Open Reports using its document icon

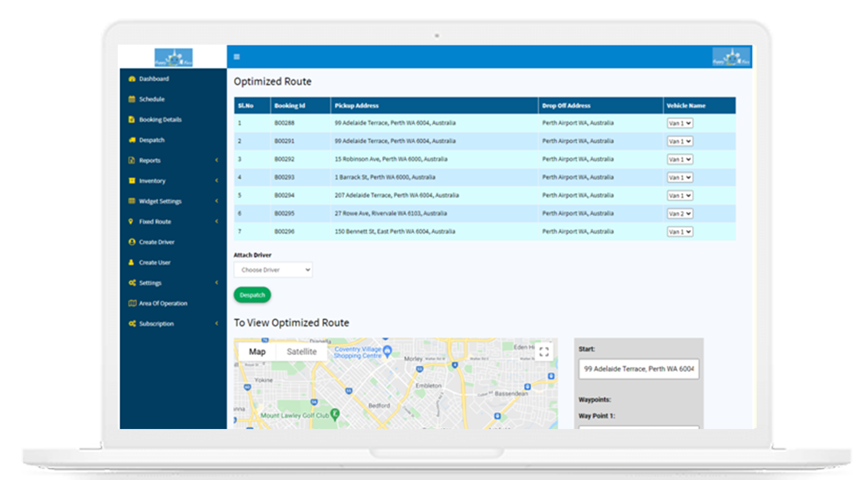(x=131, y=160)
